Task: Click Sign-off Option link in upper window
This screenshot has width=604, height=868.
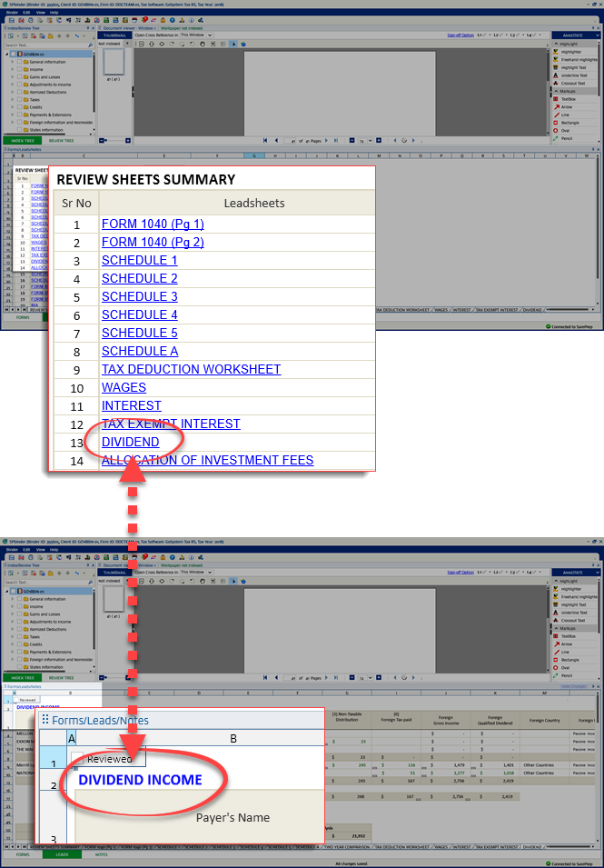Action: click(x=460, y=35)
